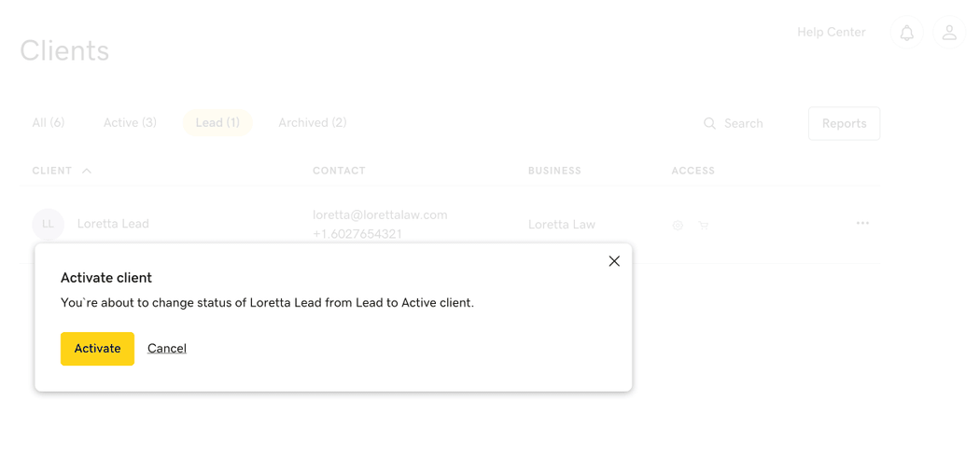Sort by Client column arrow
Viewport: 980px width, 470px height.
(x=87, y=171)
